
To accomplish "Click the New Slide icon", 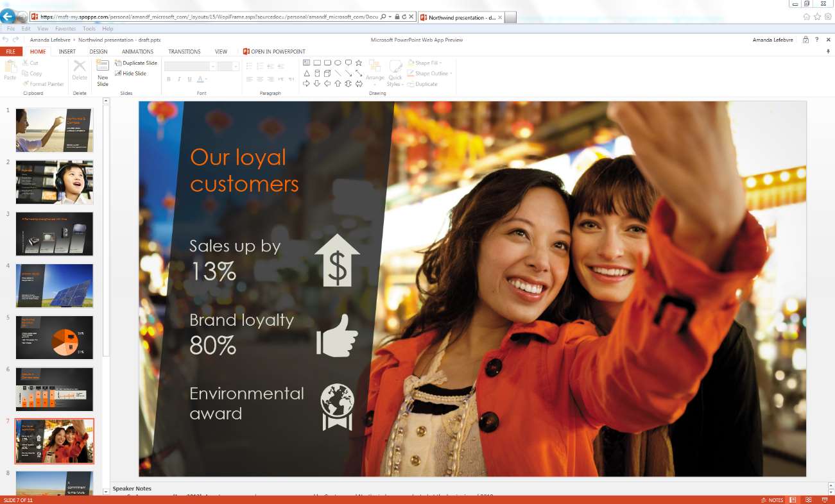I will coord(102,65).
